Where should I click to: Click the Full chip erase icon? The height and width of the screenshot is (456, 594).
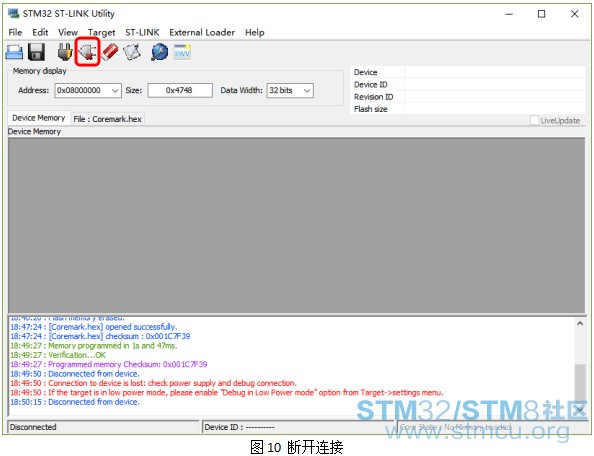point(110,52)
